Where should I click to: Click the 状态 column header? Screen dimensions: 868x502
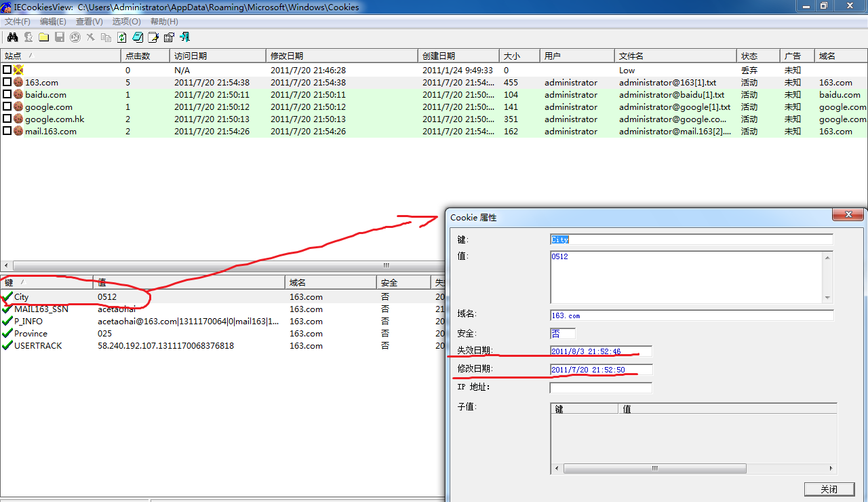(x=758, y=56)
